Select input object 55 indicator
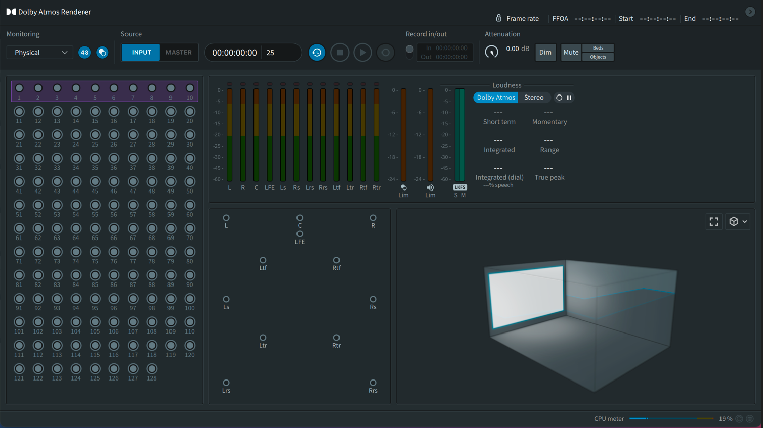Screen dimensions: 763x428 point(95,205)
